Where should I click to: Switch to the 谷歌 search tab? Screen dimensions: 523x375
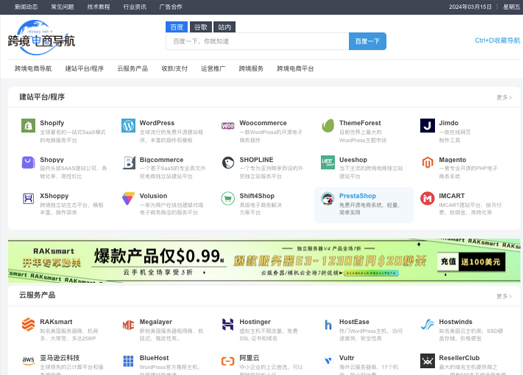click(x=201, y=27)
